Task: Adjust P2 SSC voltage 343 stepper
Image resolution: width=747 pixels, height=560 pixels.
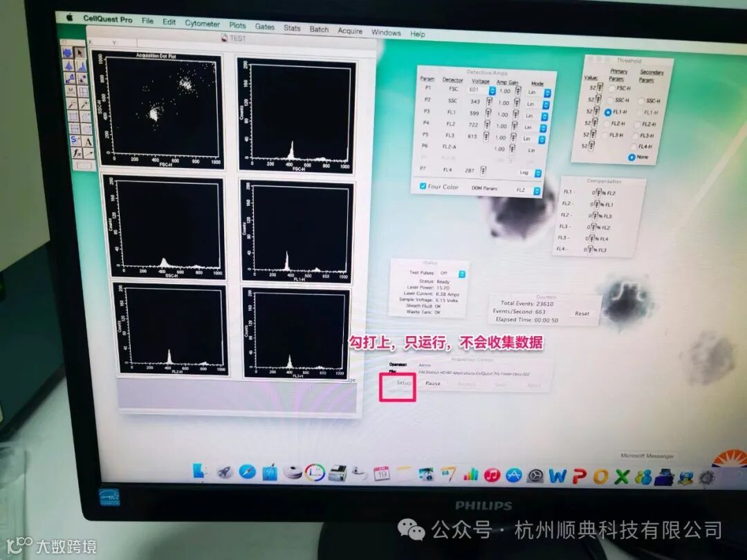Action: click(x=489, y=102)
